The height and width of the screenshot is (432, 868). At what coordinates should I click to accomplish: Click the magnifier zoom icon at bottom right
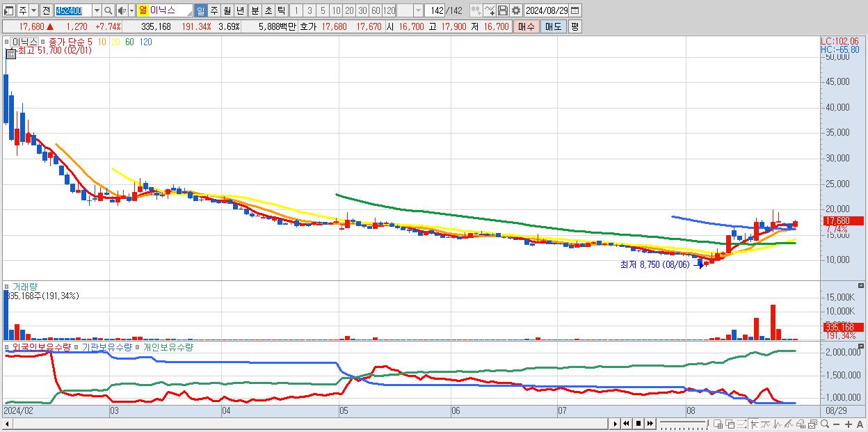(825, 424)
